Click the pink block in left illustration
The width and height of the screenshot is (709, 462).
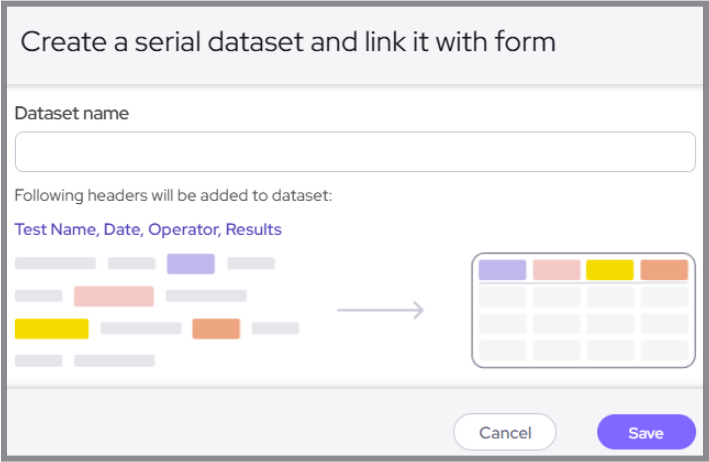[114, 296]
